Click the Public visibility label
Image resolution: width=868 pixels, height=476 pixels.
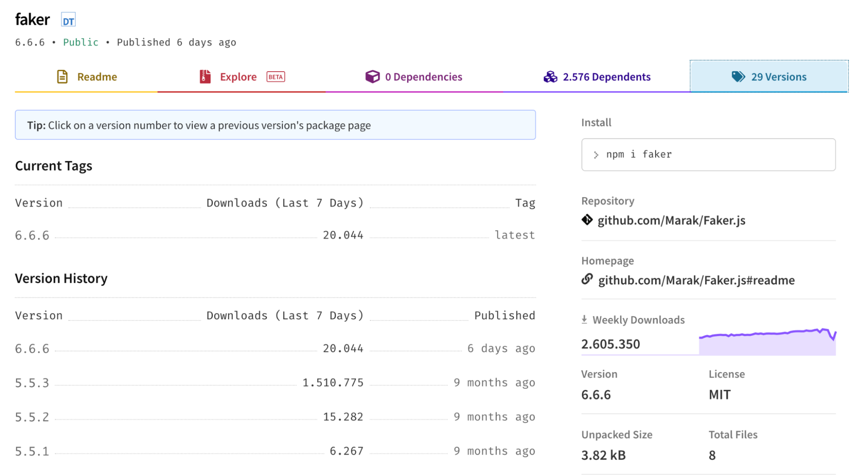coord(81,42)
